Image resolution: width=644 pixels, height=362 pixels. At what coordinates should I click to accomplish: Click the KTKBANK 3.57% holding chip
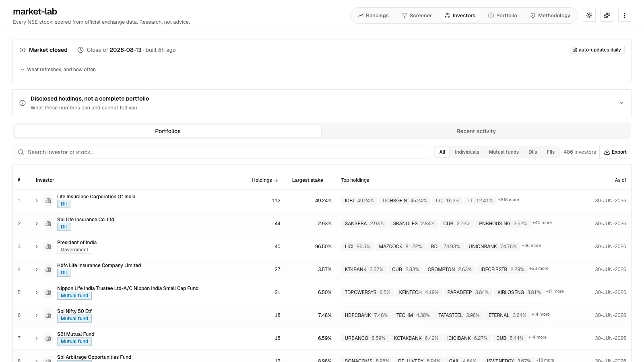click(364, 269)
